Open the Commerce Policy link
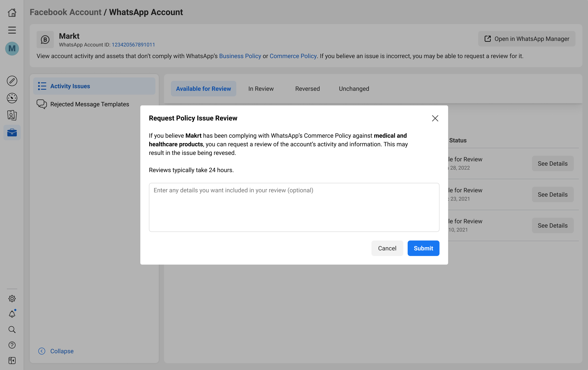The height and width of the screenshot is (370, 588). pos(293,56)
